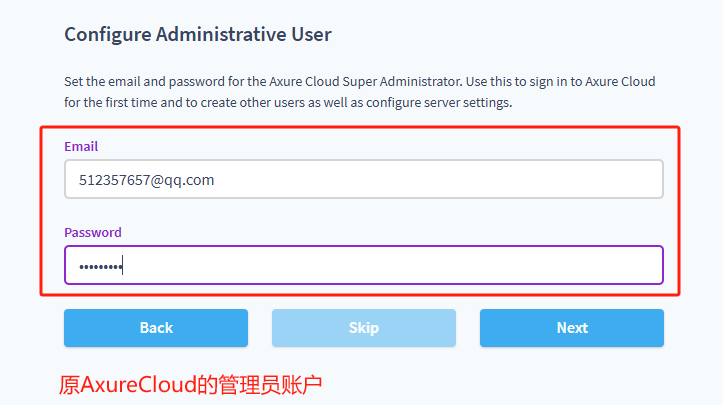Proceed with the Next button
This screenshot has height=405, width=723.
point(571,328)
